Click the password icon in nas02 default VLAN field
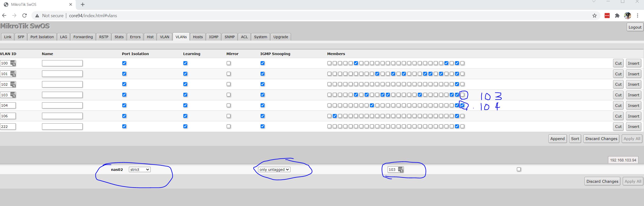 400,169
